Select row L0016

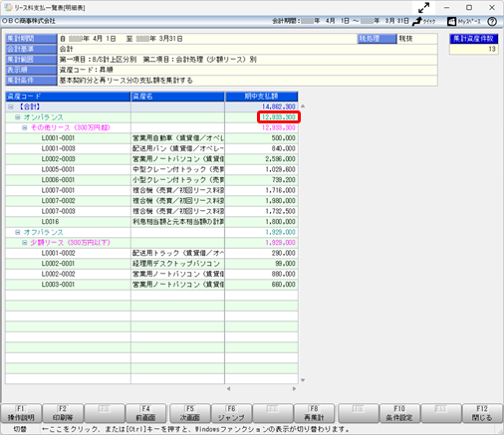point(151,222)
